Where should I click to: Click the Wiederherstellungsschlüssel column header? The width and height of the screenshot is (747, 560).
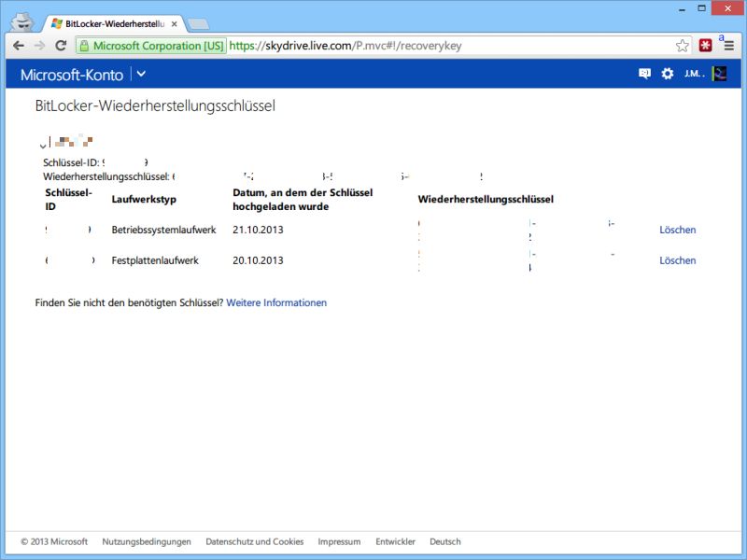pos(486,200)
